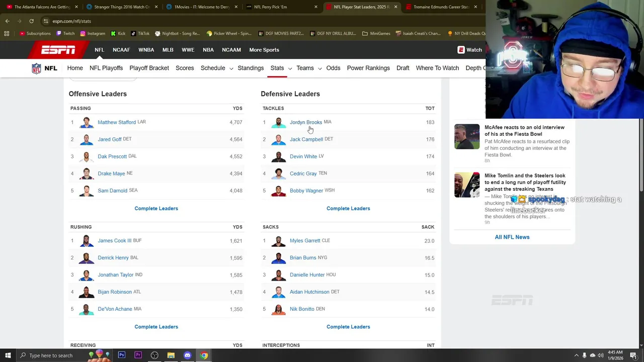This screenshot has height=362, width=644.
Task: Open the TikTok bookmark
Action: pyautogui.click(x=140, y=34)
